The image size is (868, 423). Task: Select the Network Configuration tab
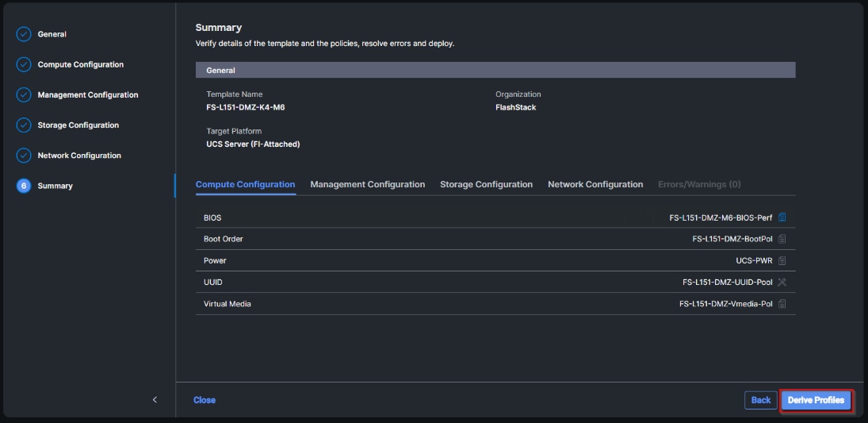pyautogui.click(x=595, y=184)
